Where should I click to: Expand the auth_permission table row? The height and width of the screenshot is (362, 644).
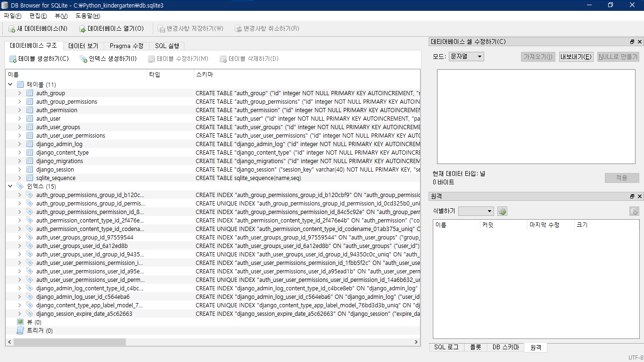[x=20, y=110]
